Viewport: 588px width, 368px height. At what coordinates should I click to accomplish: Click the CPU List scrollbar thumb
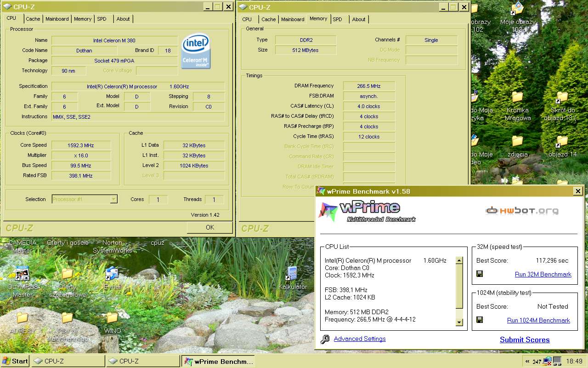point(459,286)
